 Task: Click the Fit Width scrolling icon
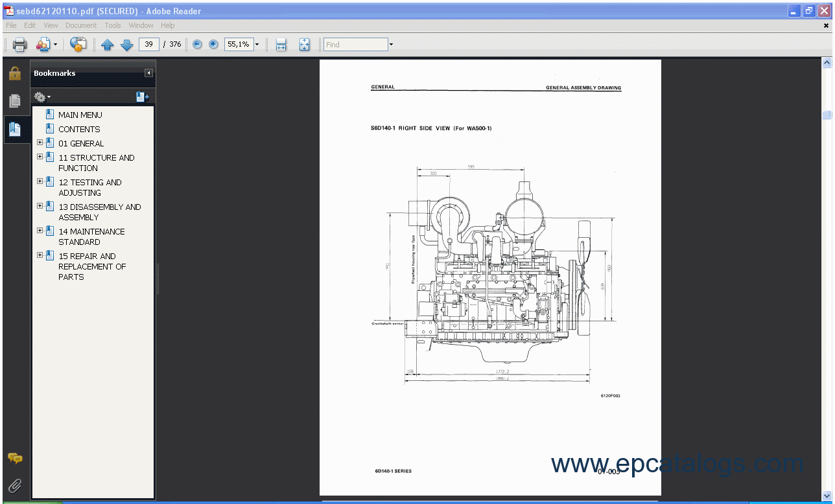pyautogui.click(x=281, y=45)
